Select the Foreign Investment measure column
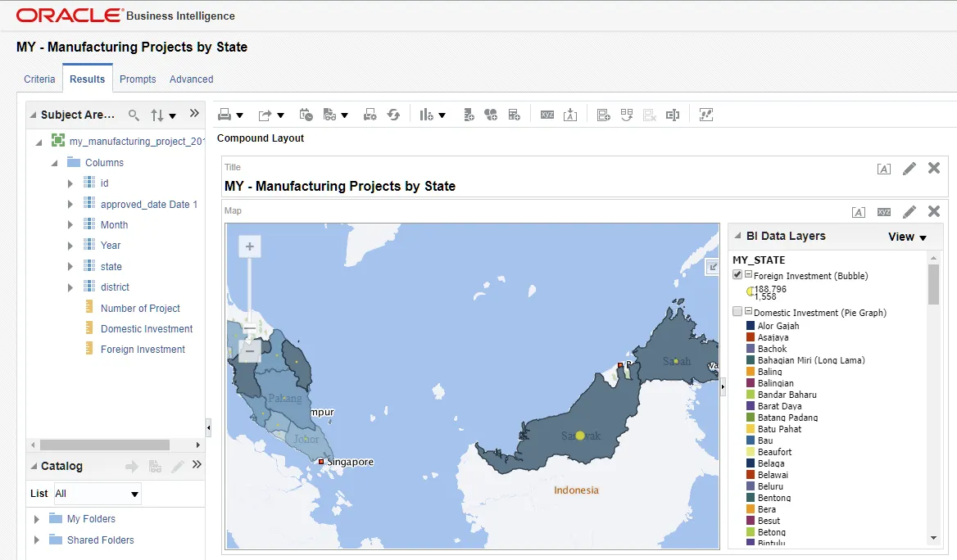 143,350
